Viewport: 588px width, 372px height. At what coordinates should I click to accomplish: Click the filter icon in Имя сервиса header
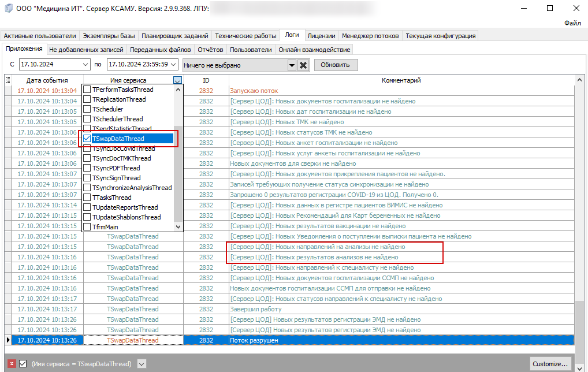[177, 81]
